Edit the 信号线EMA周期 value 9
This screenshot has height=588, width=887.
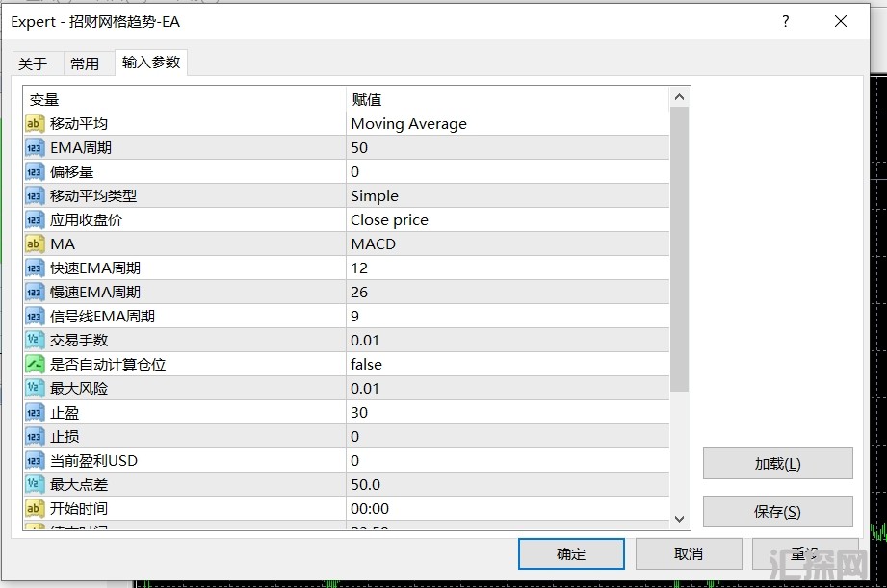click(508, 316)
